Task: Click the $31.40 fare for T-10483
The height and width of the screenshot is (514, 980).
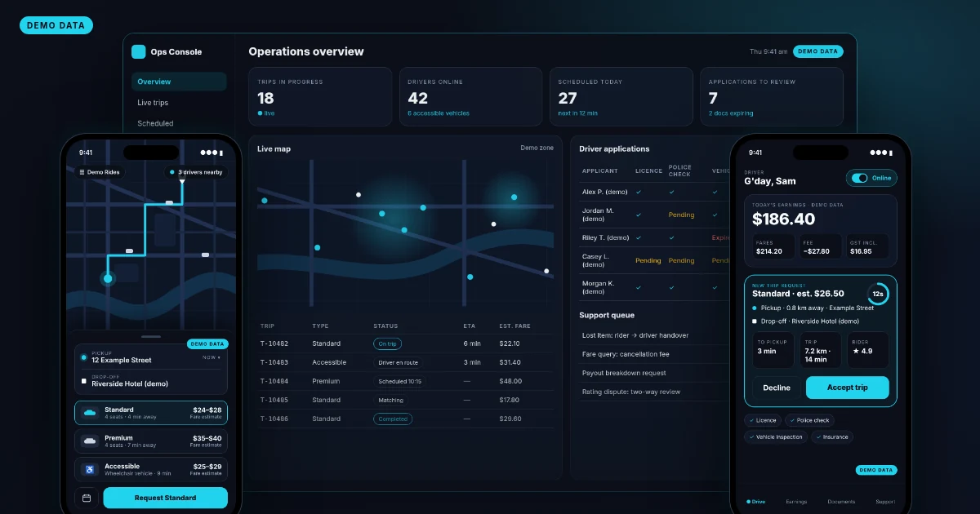Action: (x=510, y=362)
